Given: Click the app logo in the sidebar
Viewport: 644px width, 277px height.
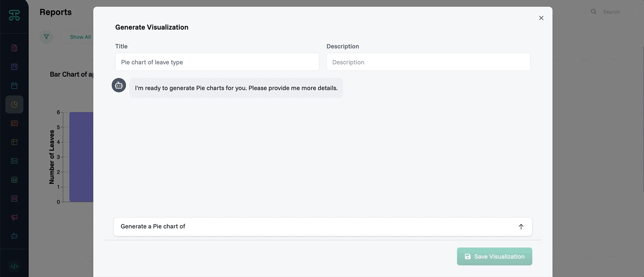Looking at the screenshot, I should 14,15.
